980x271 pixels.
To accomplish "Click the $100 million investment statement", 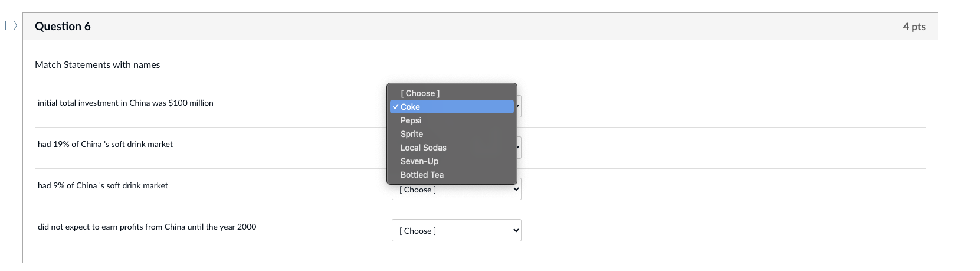I will click(126, 103).
